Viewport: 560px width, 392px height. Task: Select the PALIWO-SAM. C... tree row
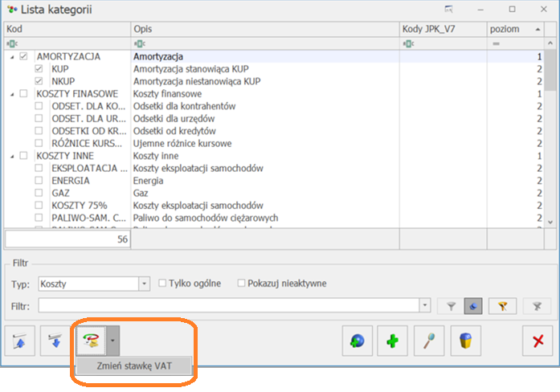point(88,218)
